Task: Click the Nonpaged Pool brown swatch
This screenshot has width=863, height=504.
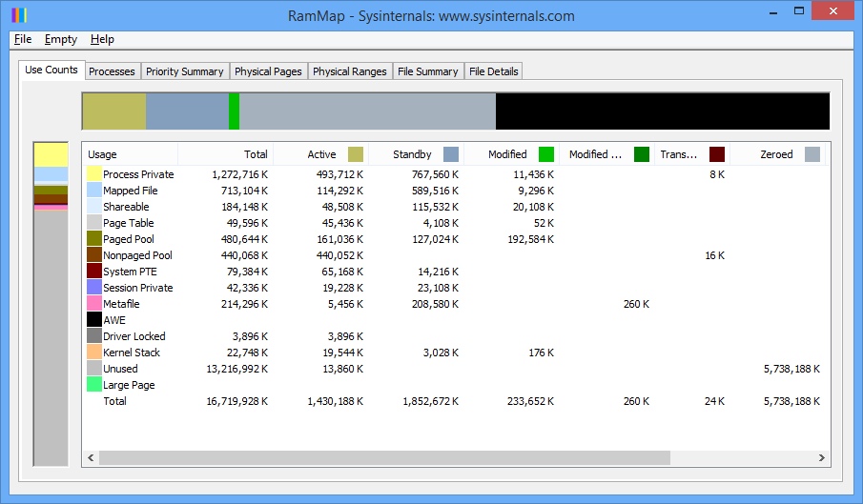Action: [94, 255]
